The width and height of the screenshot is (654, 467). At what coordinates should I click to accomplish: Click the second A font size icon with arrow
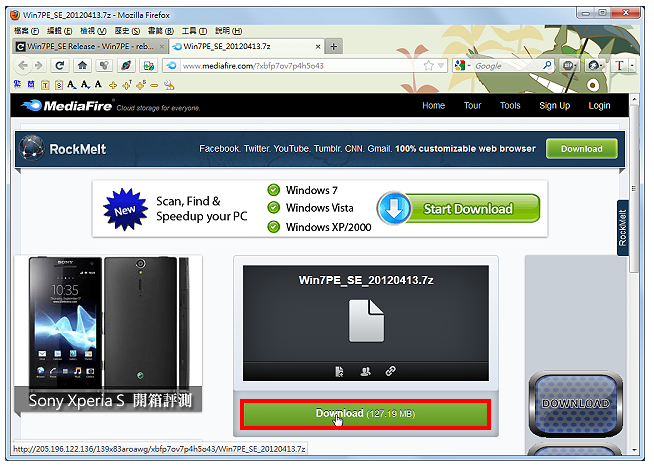[x=85, y=85]
